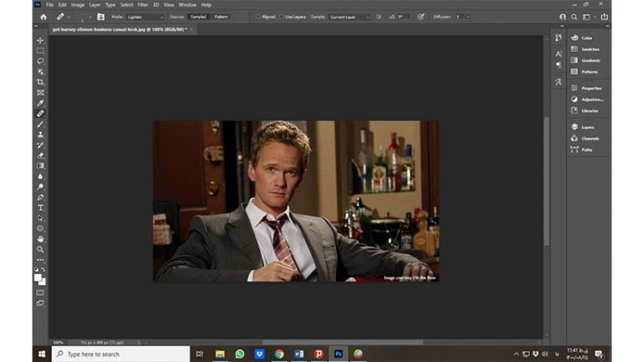Select the Healing Brush tool

point(40,114)
